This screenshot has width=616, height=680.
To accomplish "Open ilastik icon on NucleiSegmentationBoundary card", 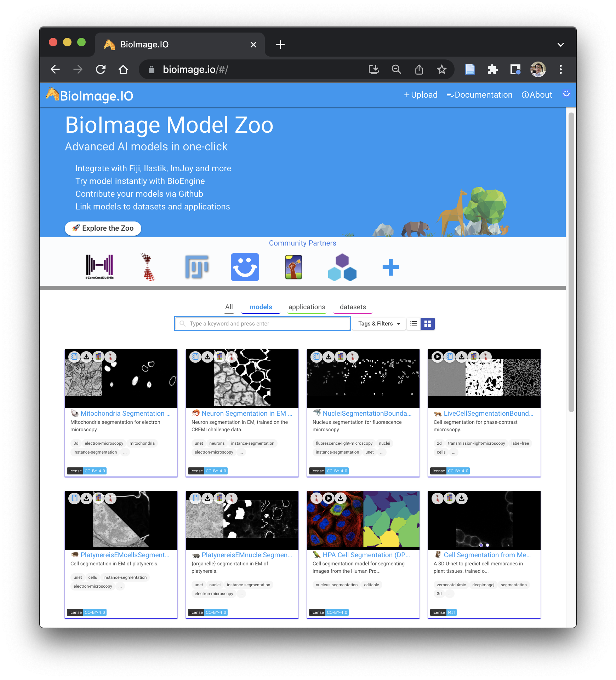I will [341, 357].
